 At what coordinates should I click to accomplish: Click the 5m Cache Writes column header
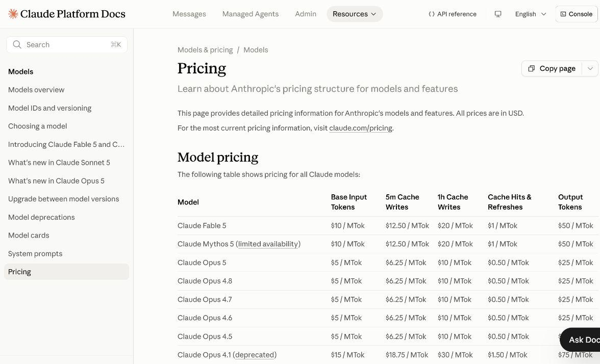[x=402, y=202]
